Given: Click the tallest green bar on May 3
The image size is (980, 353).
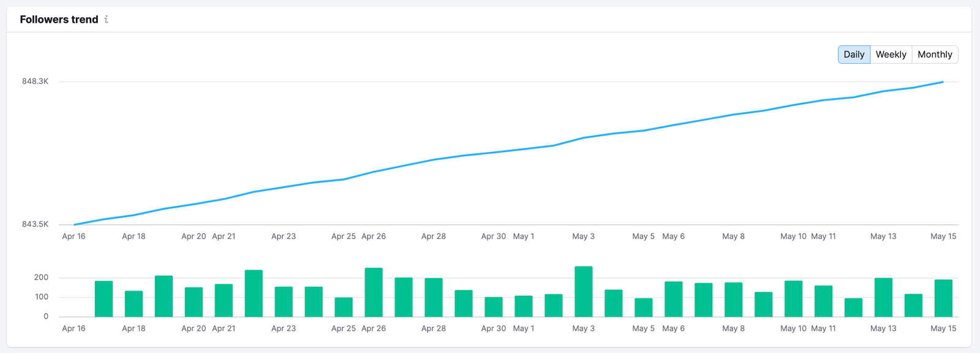Looking at the screenshot, I should [x=584, y=292].
